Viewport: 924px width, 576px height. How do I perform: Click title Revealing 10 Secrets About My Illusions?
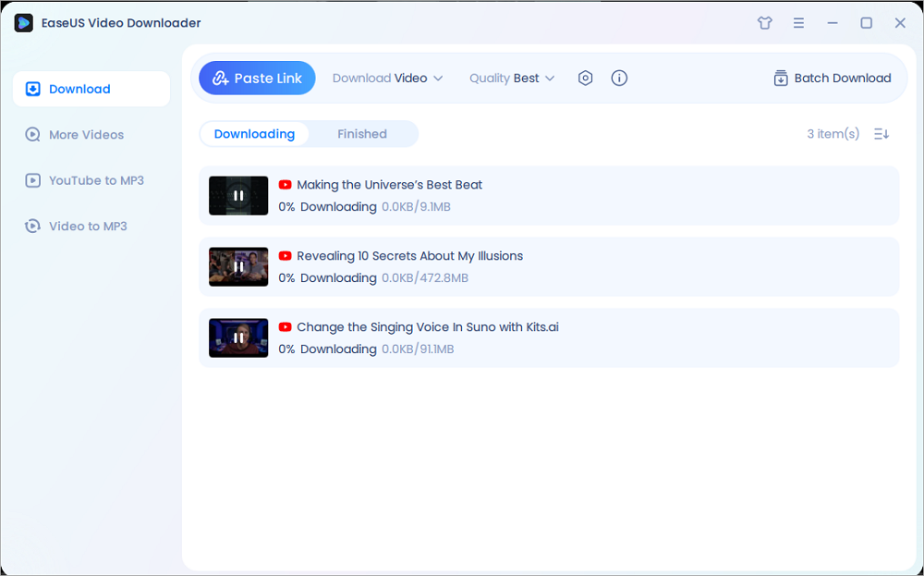coord(409,256)
